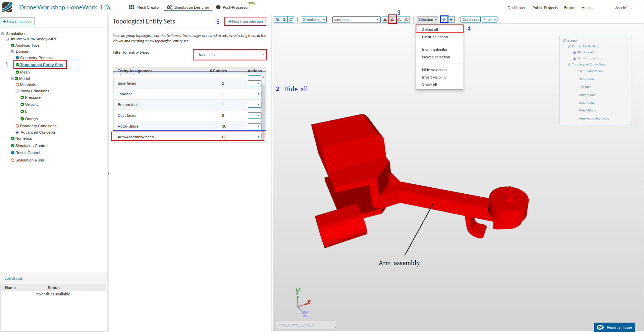This screenshot has width=644, height=332.
Task: Click the green check icon beside Pressure
Action: [22, 97]
